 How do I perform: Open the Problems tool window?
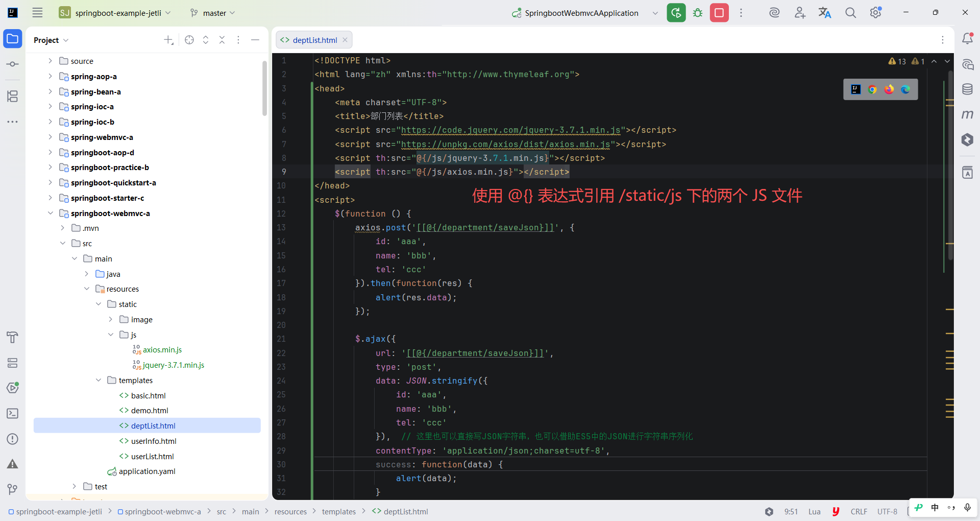[x=13, y=439]
